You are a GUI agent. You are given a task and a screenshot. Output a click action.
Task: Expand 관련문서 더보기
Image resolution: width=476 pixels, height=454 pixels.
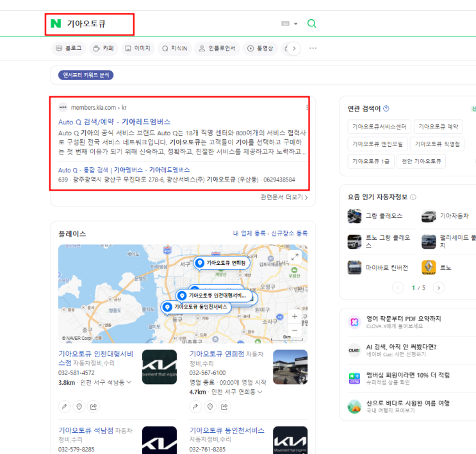pos(284,198)
